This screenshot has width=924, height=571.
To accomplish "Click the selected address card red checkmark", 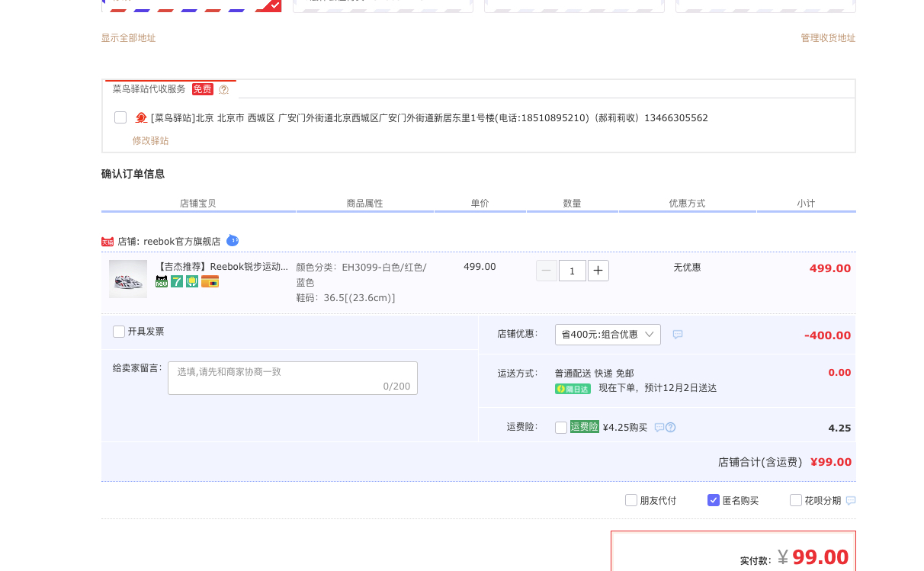I will [x=274, y=5].
